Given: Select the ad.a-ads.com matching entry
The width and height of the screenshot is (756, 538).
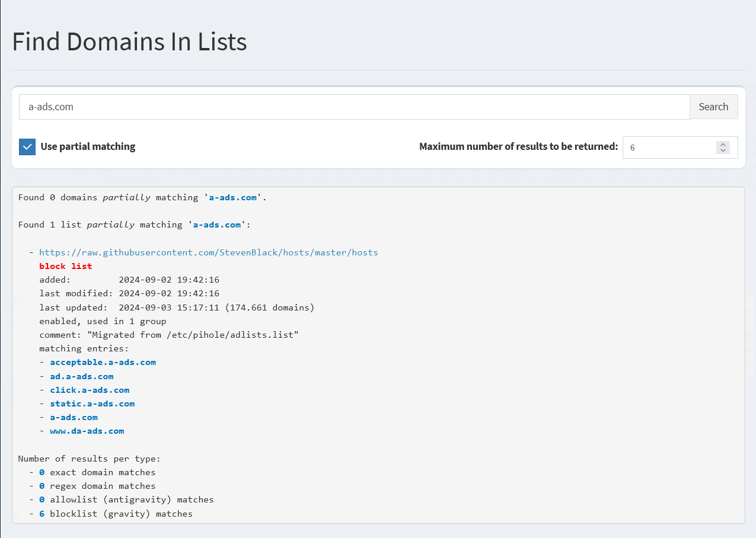Looking at the screenshot, I should (81, 376).
